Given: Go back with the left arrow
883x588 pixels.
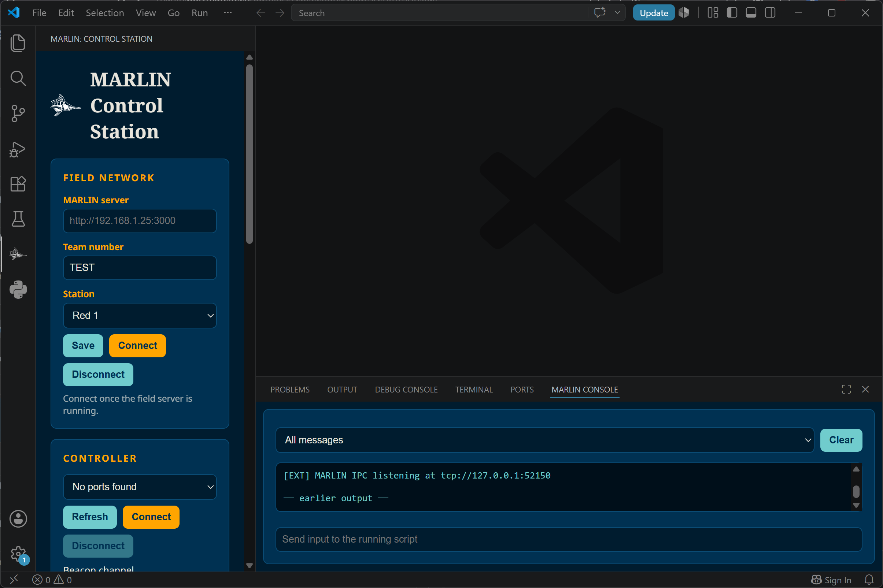Looking at the screenshot, I should pos(261,13).
